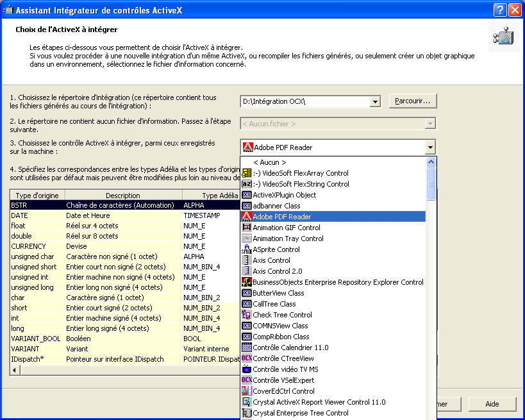Select the '< Aucun >' list entry
525x420 pixels.
(269, 162)
